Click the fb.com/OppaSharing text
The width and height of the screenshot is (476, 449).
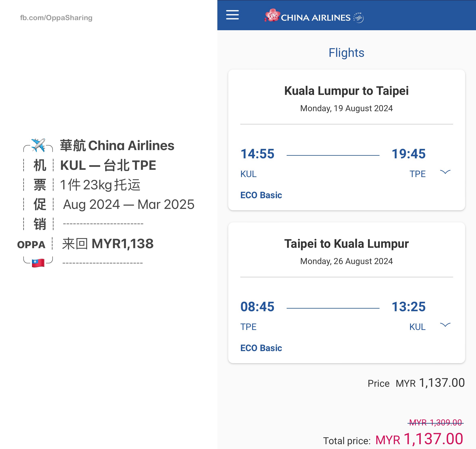pos(56,18)
